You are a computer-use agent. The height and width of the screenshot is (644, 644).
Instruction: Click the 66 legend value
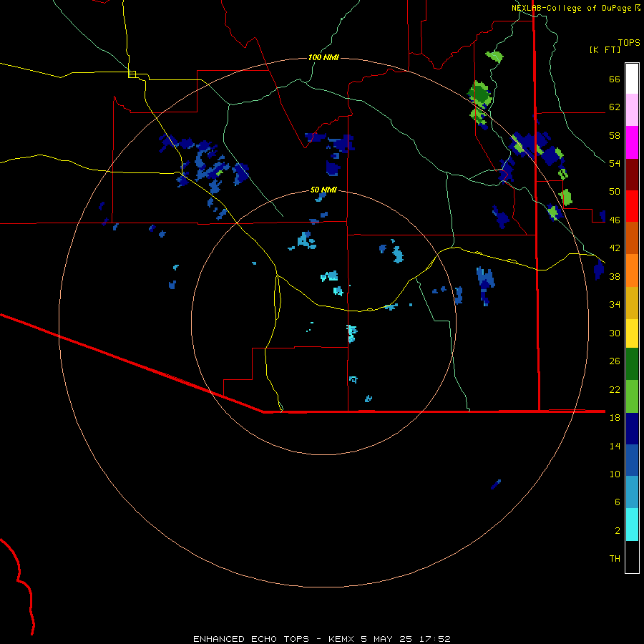615,79
